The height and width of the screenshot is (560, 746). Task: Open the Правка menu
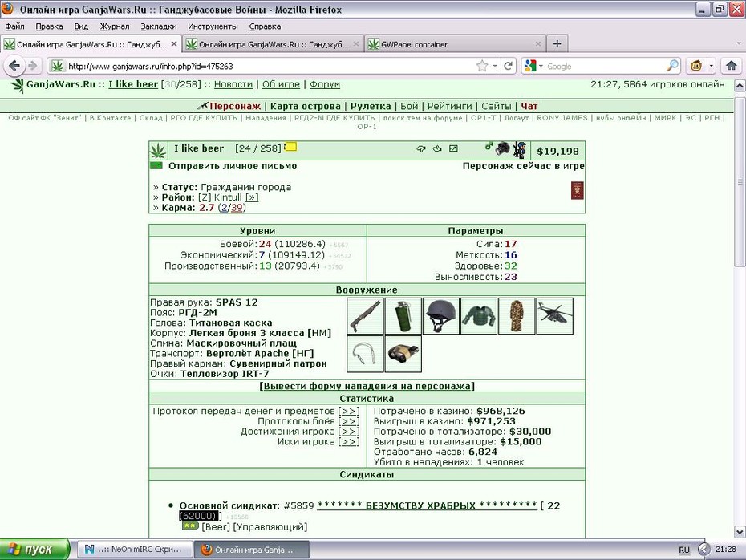pos(50,26)
